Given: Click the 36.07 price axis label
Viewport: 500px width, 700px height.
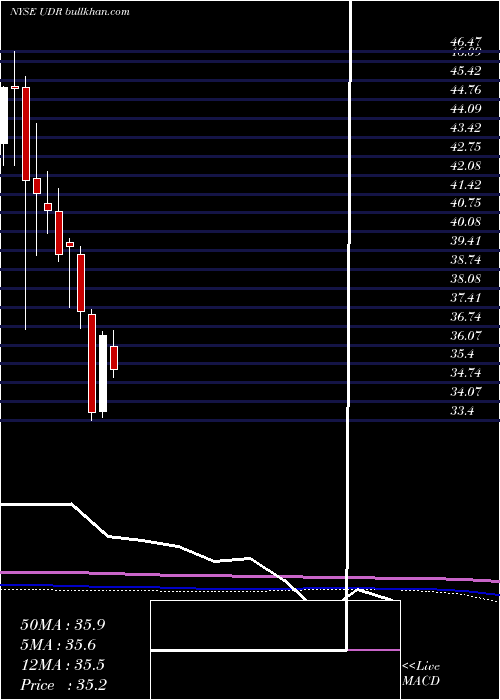Looking at the screenshot, I should coord(466,335).
